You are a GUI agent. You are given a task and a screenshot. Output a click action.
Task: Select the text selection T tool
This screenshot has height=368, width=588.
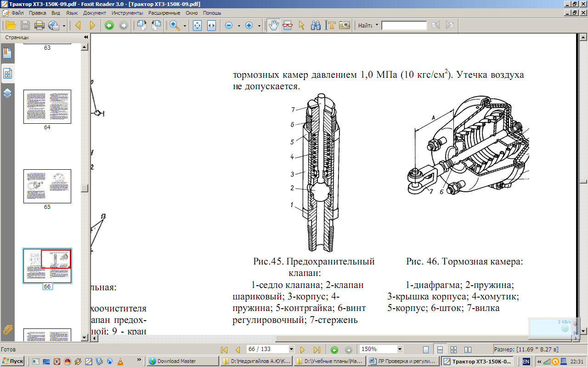tap(330, 25)
